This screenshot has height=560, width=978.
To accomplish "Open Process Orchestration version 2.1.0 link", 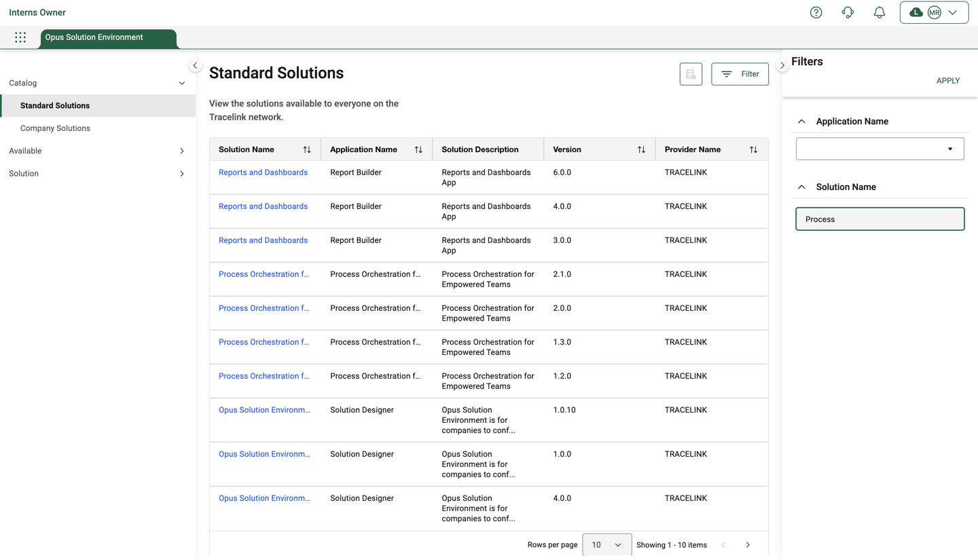I will tap(264, 274).
